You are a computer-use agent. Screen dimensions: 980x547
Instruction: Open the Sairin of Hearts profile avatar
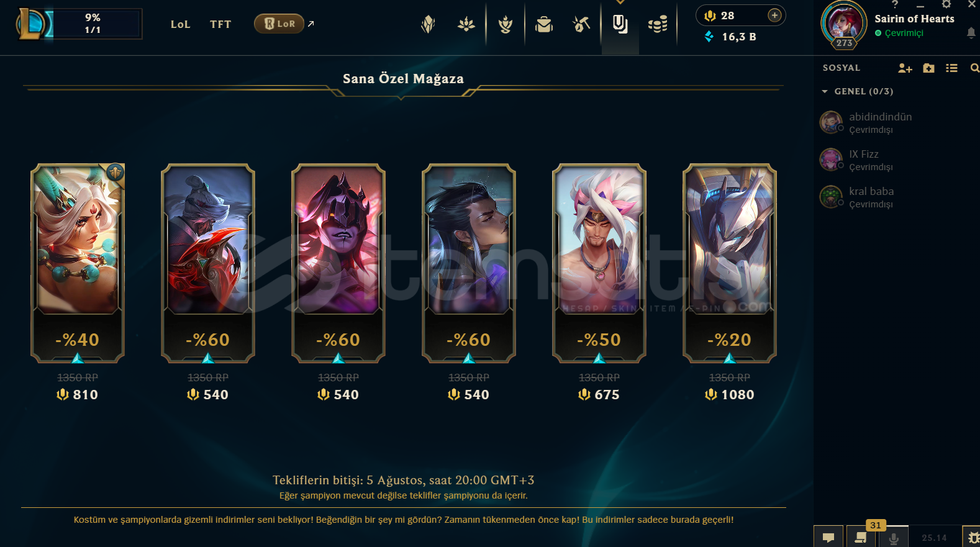pos(843,24)
